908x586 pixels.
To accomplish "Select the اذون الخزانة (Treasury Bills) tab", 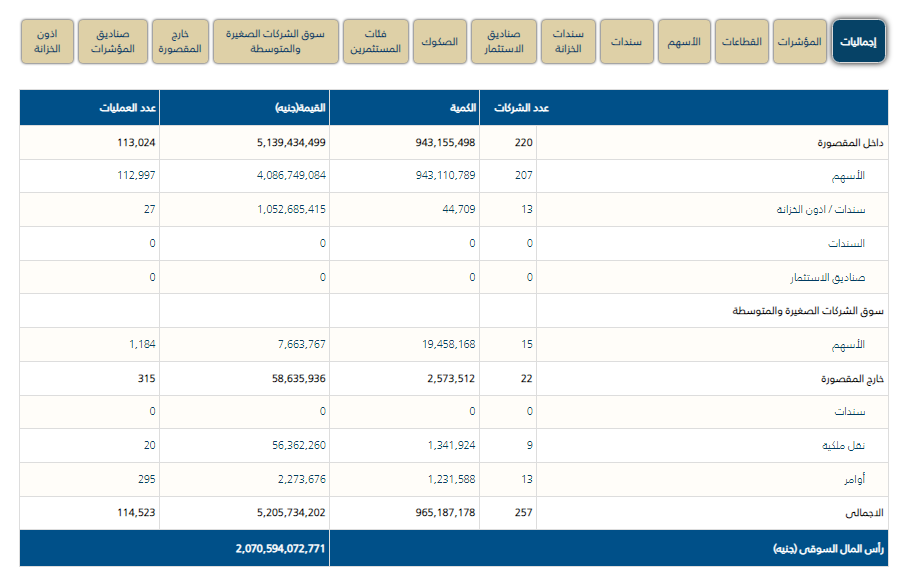I will [x=47, y=41].
